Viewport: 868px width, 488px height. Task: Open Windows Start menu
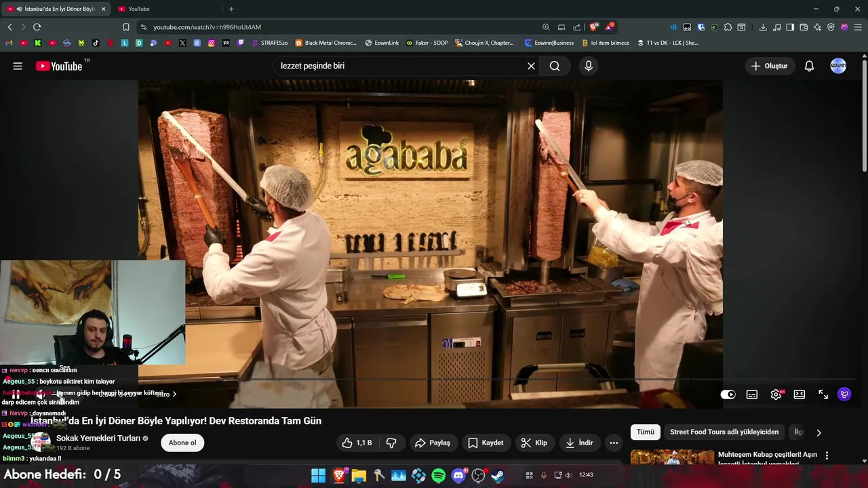click(318, 476)
